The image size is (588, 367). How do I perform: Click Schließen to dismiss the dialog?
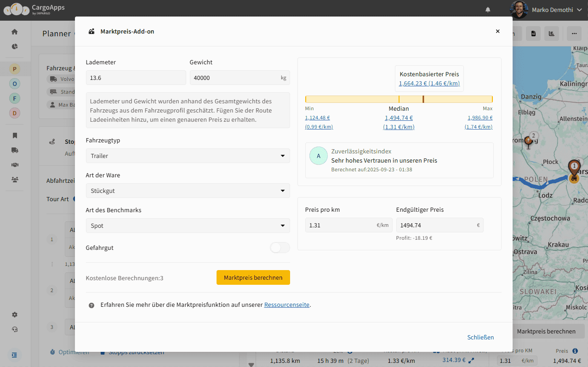point(480,337)
